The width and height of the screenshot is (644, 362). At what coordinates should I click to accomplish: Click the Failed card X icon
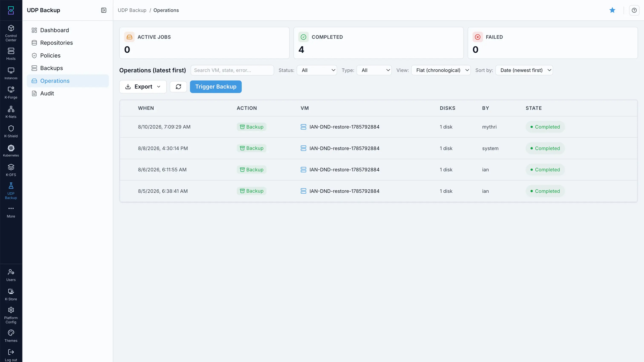[x=478, y=37]
